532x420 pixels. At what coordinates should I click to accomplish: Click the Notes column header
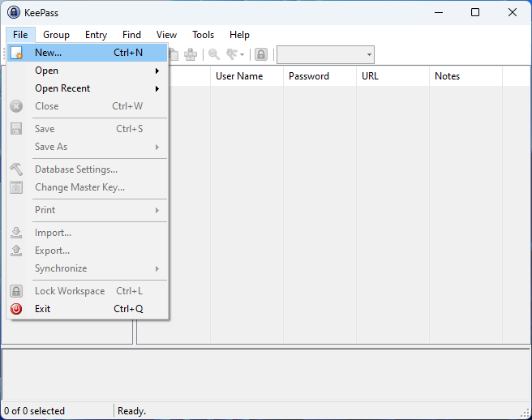(x=466, y=76)
